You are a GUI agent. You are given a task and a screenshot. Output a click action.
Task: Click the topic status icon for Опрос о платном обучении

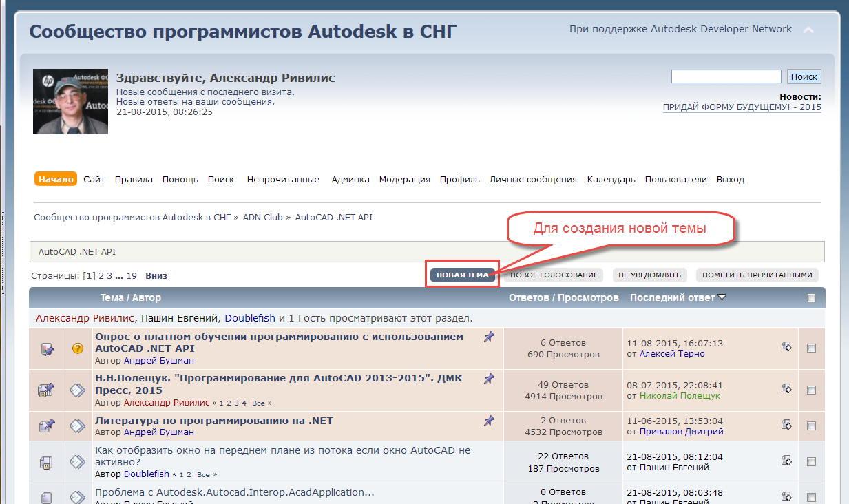pyautogui.click(x=46, y=348)
